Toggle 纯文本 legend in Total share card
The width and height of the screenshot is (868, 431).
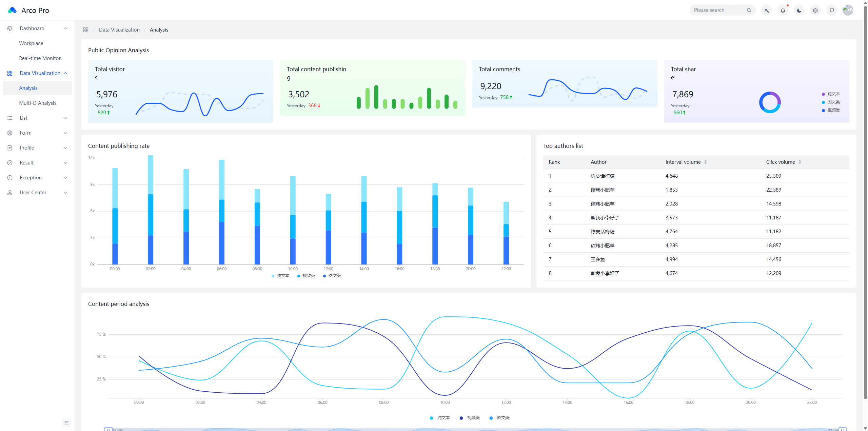point(831,94)
